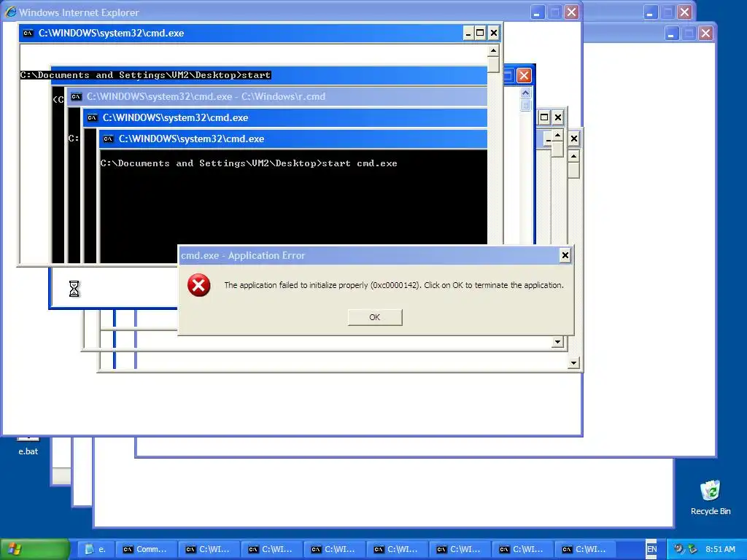Image resolution: width=747 pixels, height=560 pixels.
Task: Switch to the 'e.' taskbar button
Action: (96, 549)
